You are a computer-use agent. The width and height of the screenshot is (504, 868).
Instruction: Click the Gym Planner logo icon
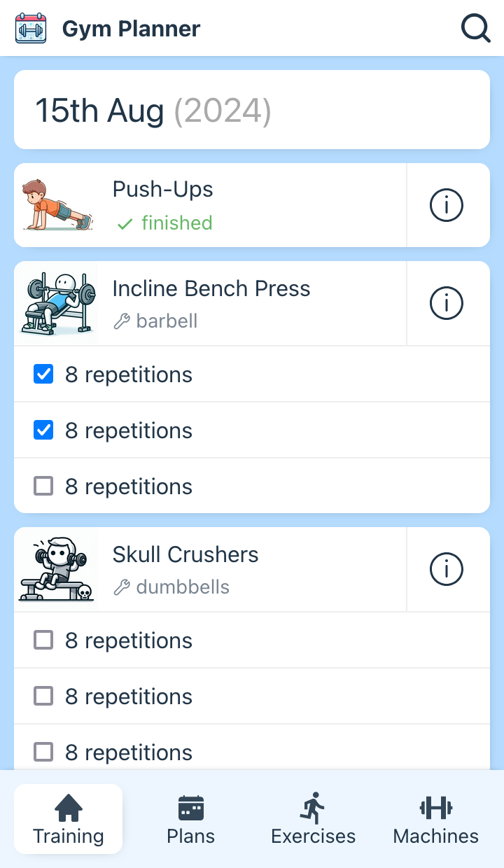[x=31, y=29]
